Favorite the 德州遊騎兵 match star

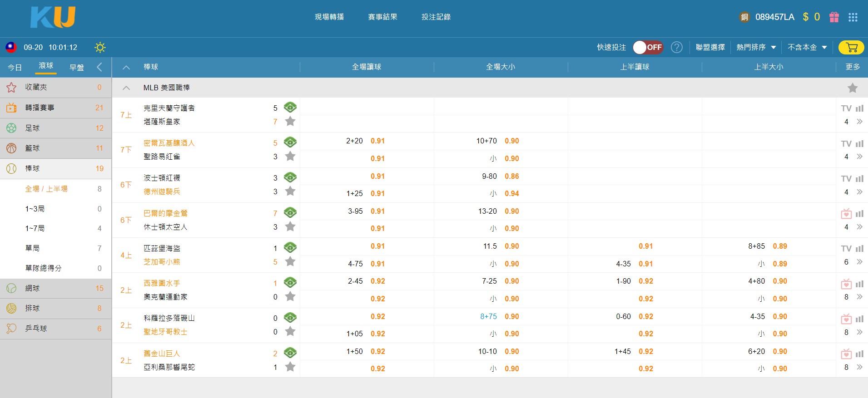[x=290, y=191]
